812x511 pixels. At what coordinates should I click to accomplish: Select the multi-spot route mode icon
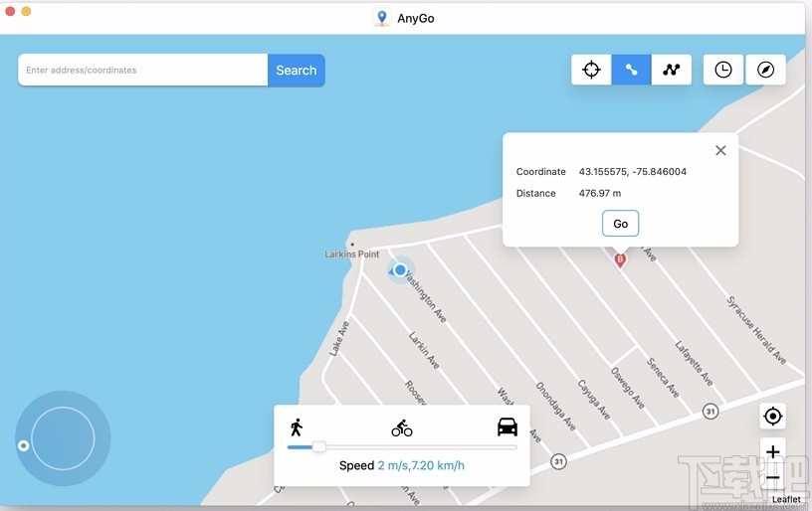[671, 70]
